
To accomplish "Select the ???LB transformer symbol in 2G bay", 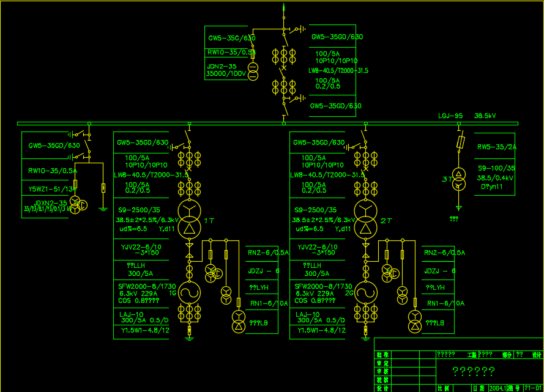I will tap(415, 322).
